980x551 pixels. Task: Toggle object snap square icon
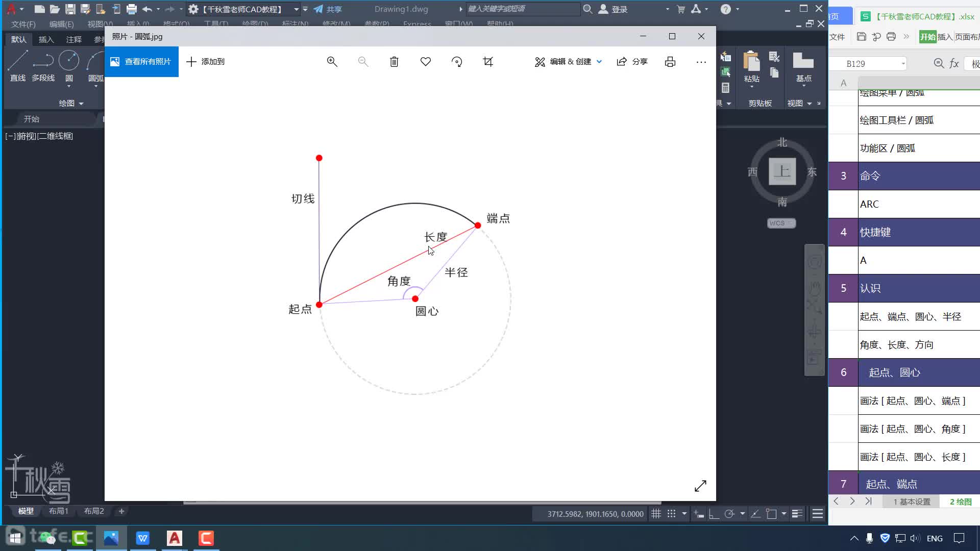(x=772, y=514)
